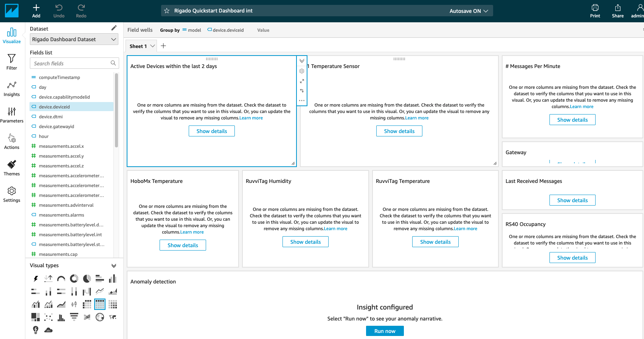This screenshot has height=339, width=644.
Task: Open the Active Devices visual more options ellipsis
Action: pos(302,101)
